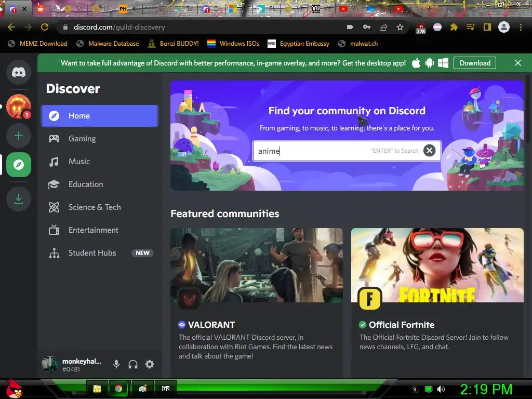Click the volume speaker tray icon
Viewport: 532px width, 399px height.
point(441,389)
